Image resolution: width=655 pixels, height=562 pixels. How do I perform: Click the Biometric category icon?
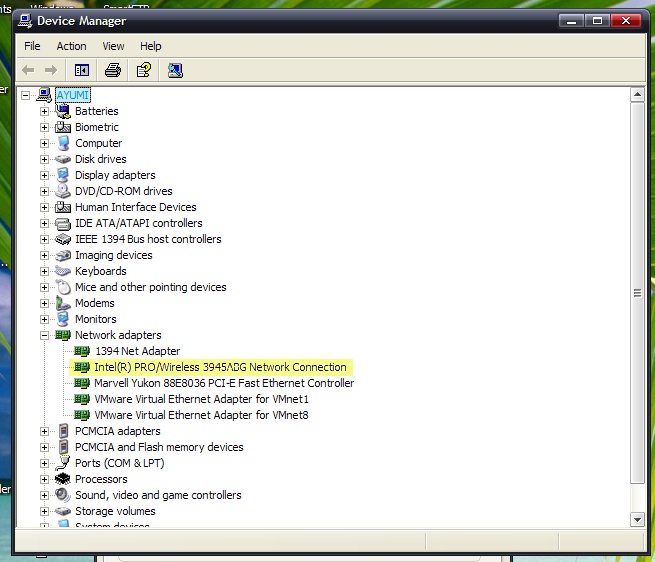pos(63,127)
